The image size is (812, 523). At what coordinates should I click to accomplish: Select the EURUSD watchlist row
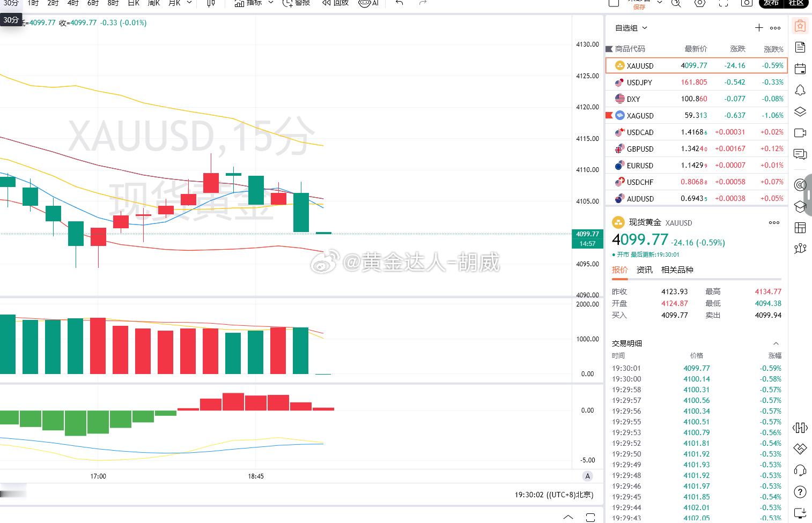point(696,165)
